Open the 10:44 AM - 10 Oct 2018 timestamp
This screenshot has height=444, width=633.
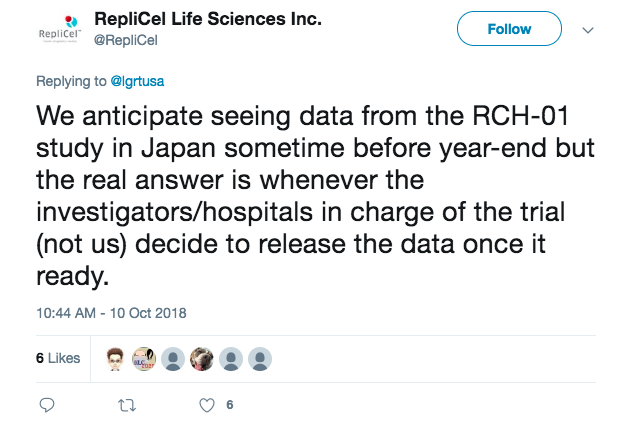pos(111,313)
